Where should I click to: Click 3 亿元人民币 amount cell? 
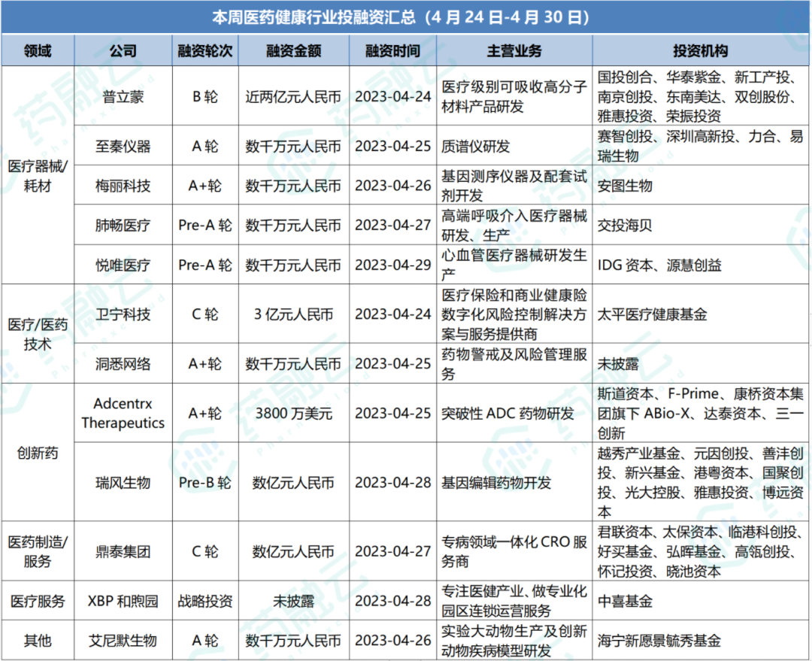[294, 314]
